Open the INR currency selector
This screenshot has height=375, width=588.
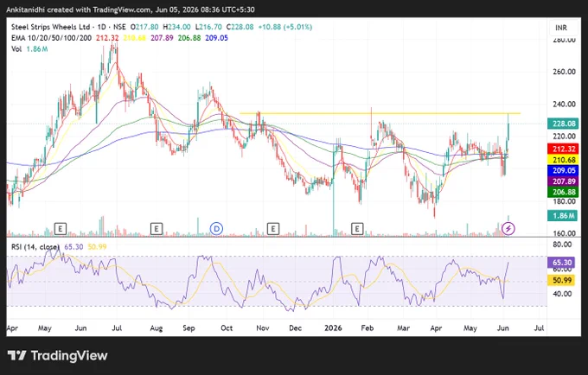(561, 28)
